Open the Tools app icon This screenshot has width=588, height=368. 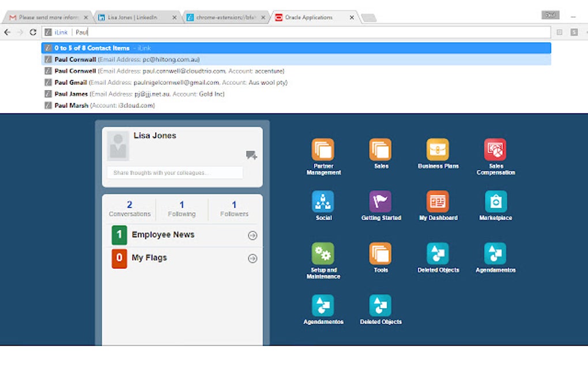click(x=380, y=254)
